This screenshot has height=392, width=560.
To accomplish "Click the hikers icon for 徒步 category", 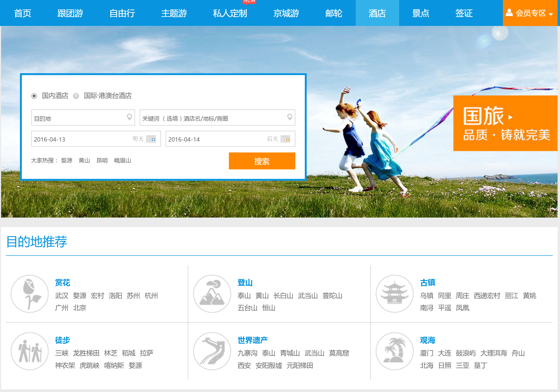I will coord(30,351).
